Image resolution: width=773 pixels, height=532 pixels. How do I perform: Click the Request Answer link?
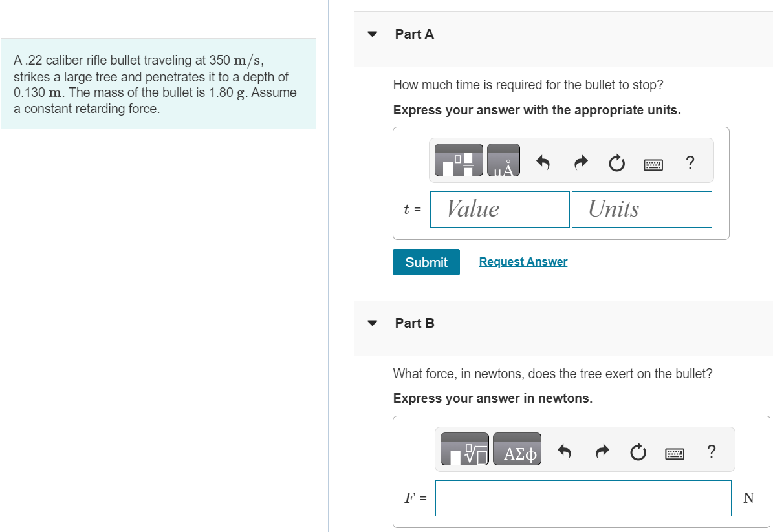point(523,262)
